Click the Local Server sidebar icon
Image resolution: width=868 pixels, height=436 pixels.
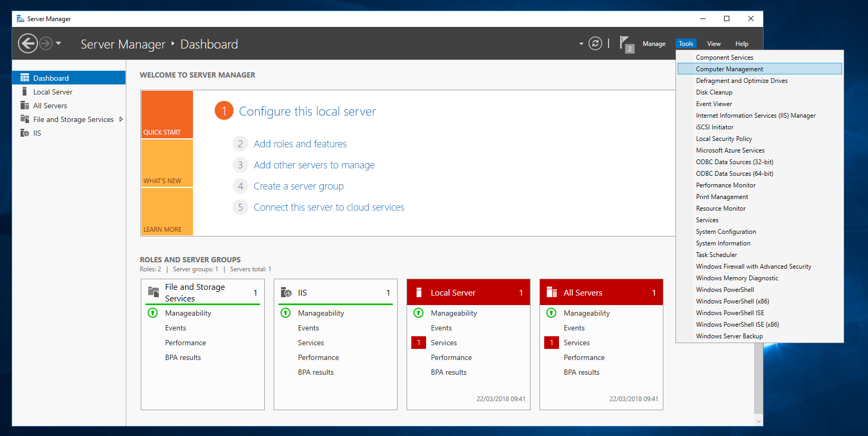tap(25, 91)
